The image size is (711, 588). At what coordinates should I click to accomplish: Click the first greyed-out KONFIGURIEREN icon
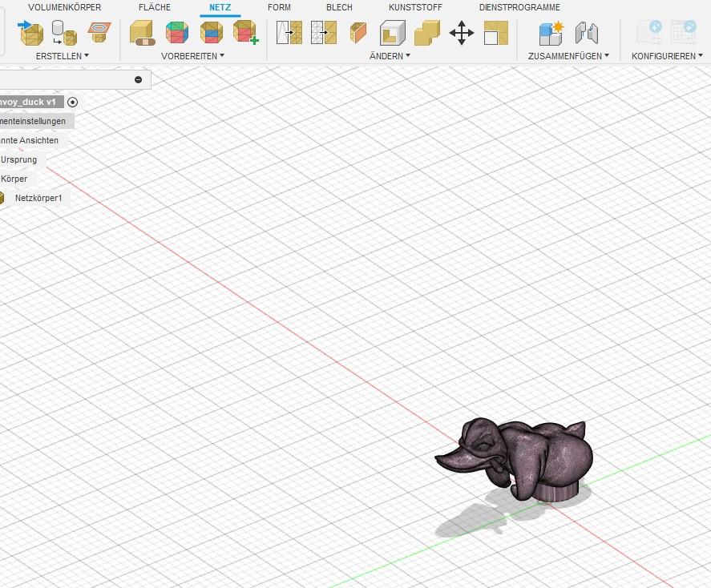(649, 33)
